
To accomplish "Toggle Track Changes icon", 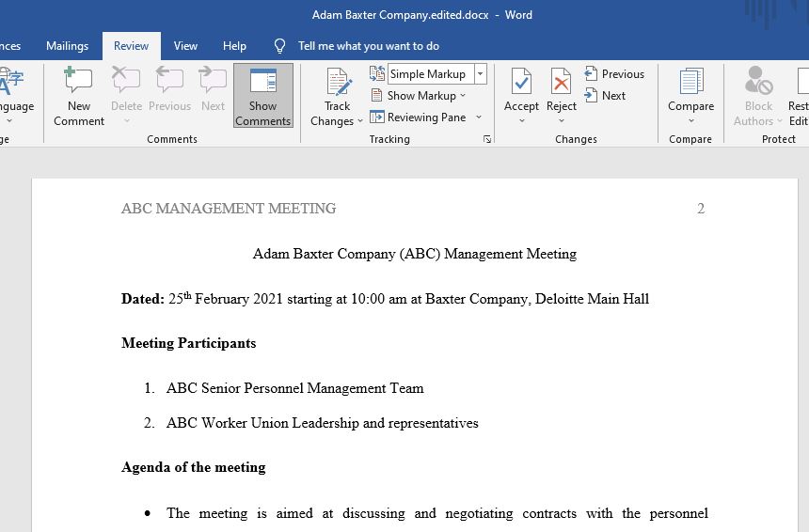I will tap(339, 83).
